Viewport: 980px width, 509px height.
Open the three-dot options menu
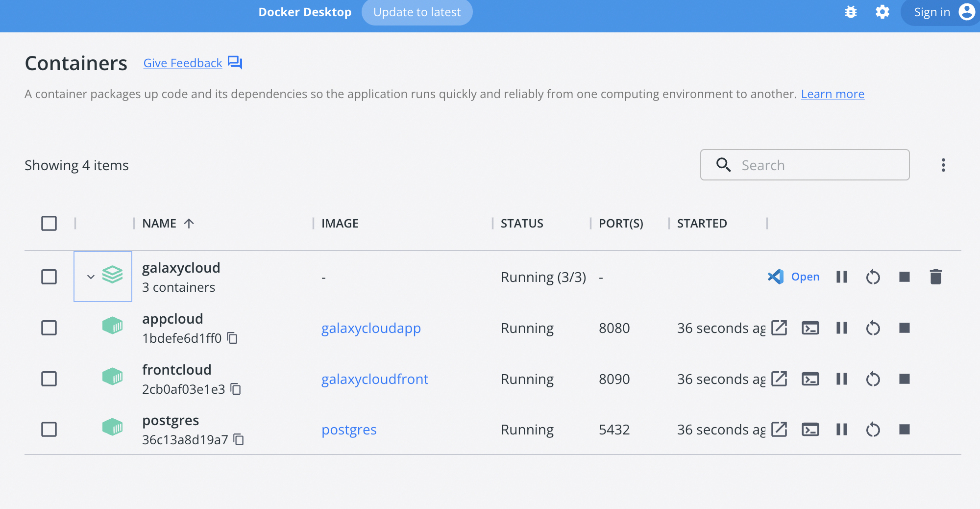943,165
